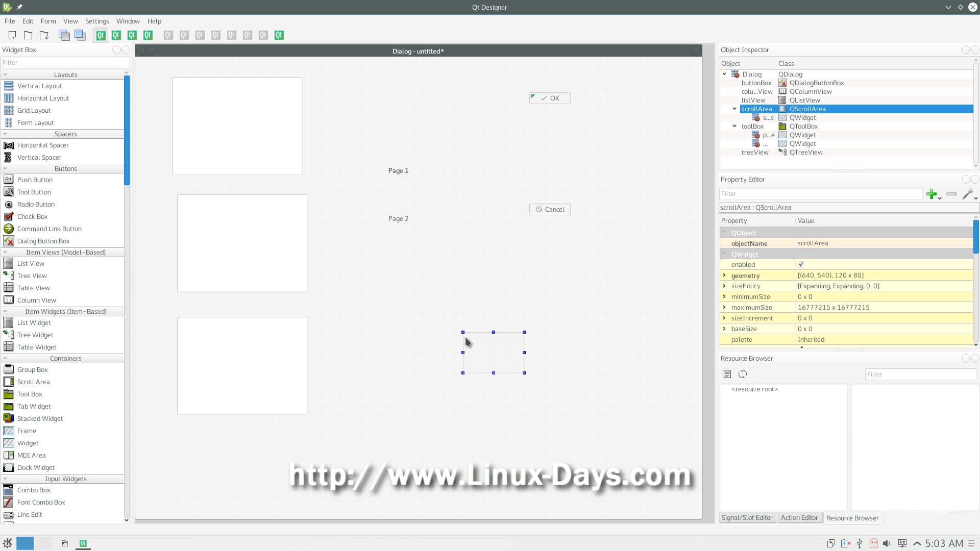The image size is (980, 551).
Task: Pick Horizontal Spacer from Widget Box
Action: pos(43,145)
